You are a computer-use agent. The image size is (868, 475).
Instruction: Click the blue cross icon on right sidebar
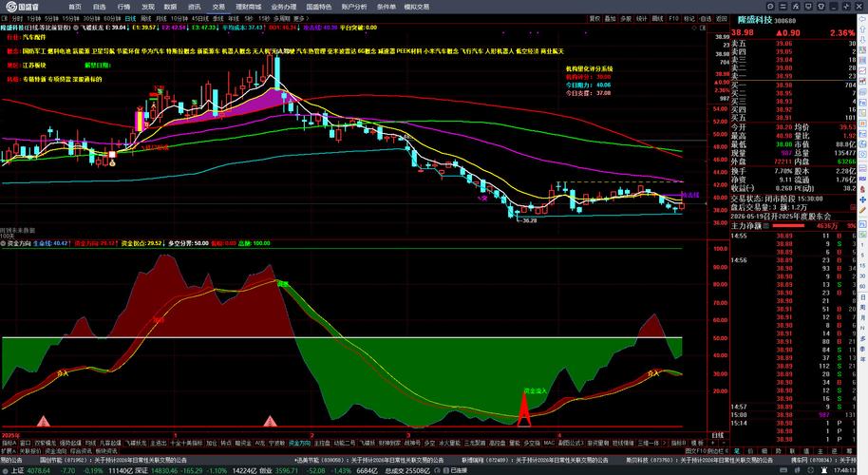pyautogui.click(x=862, y=199)
